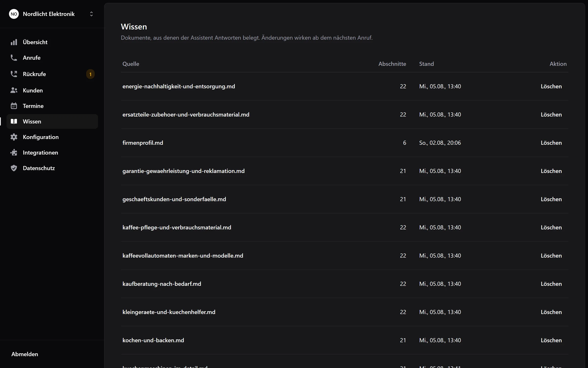Click the section count 6

click(404, 143)
